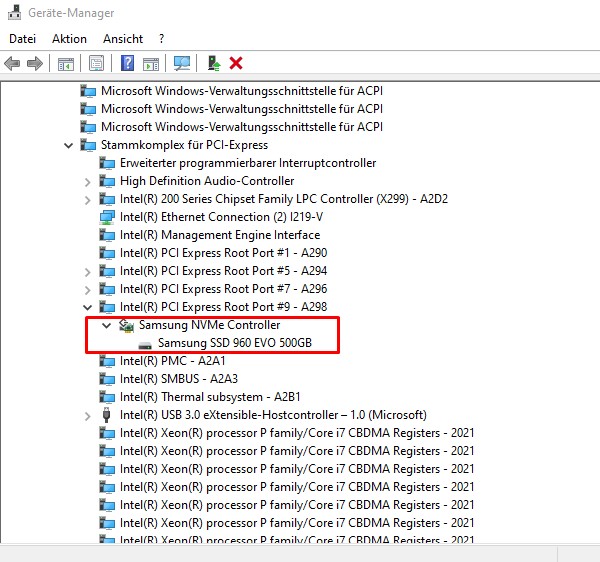This screenshot has width=600, height=562.
Task: Expand PCI Express Root Port #5 node
Action: 88,272
